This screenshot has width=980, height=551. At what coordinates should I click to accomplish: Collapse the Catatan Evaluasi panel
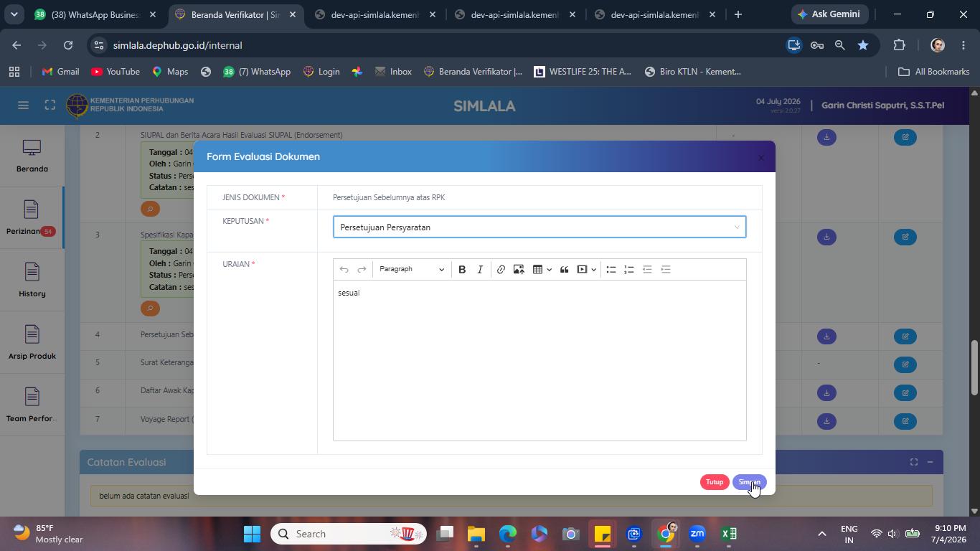[x=930, y=462]
